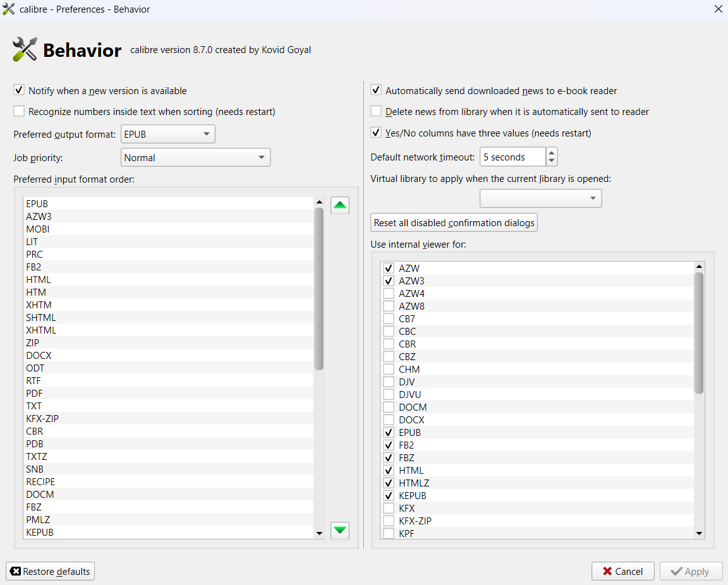
Task: Select HTM in input format list
Action: 169,292
